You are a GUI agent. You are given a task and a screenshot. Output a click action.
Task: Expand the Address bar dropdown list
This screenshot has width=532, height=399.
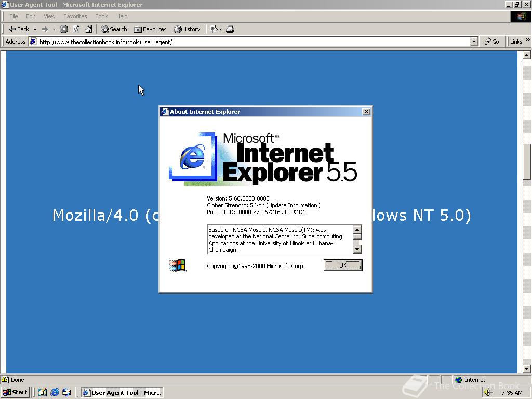[x=474, y=42]
